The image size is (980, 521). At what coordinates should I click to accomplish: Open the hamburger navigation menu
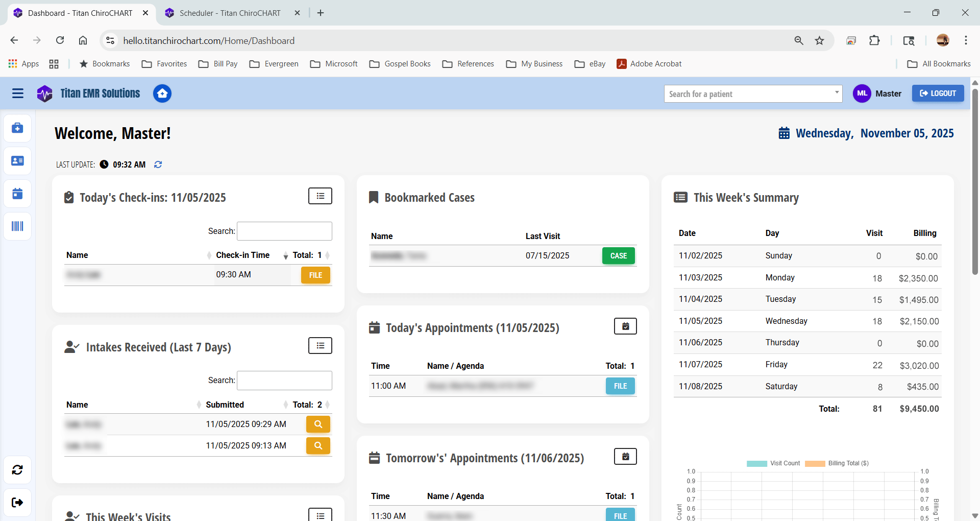tap(17, 93)
